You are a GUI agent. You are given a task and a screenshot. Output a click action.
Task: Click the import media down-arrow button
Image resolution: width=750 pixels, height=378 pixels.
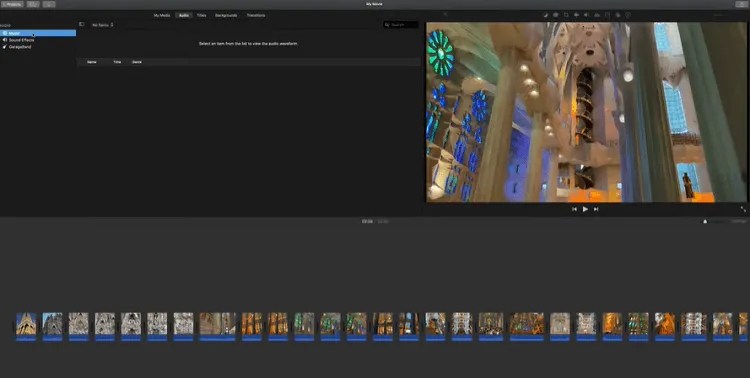[49, 4]
